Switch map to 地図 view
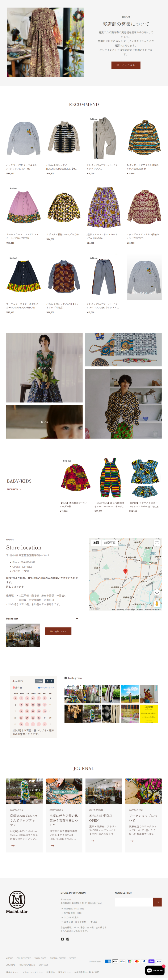 pyautogui.click(x=96, y=543)
